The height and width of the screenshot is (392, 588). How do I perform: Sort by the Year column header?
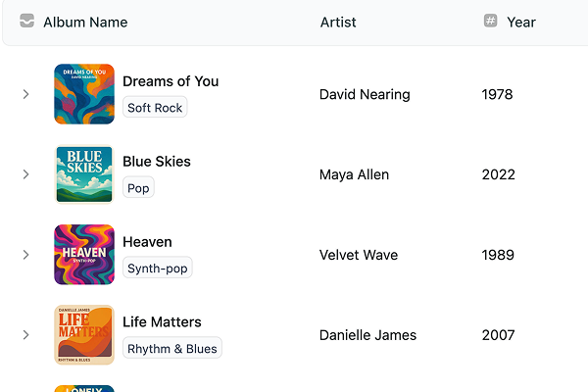tap(520, 22)
